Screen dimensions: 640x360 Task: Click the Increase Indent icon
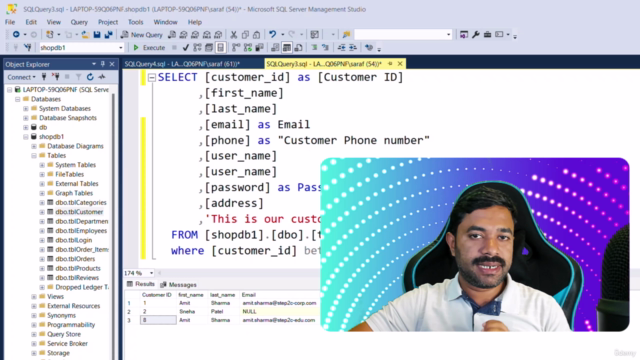(353, 48)
